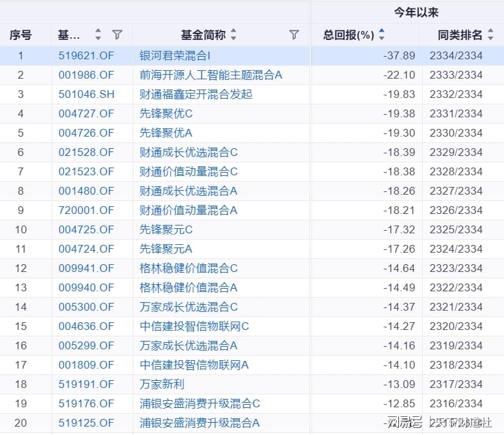The image size is (504, 435).
Task: Select the return value -14.64
Action: pyautogui.click(x=399, y=268)
